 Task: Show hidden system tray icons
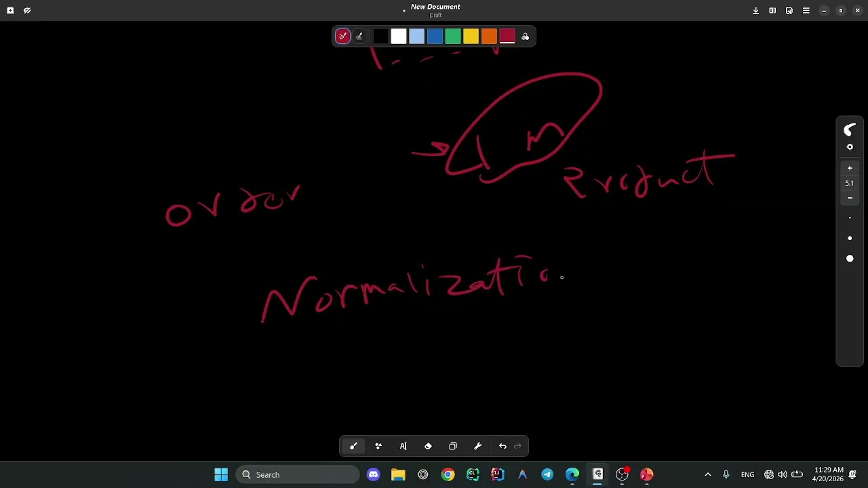coord(708,474)
